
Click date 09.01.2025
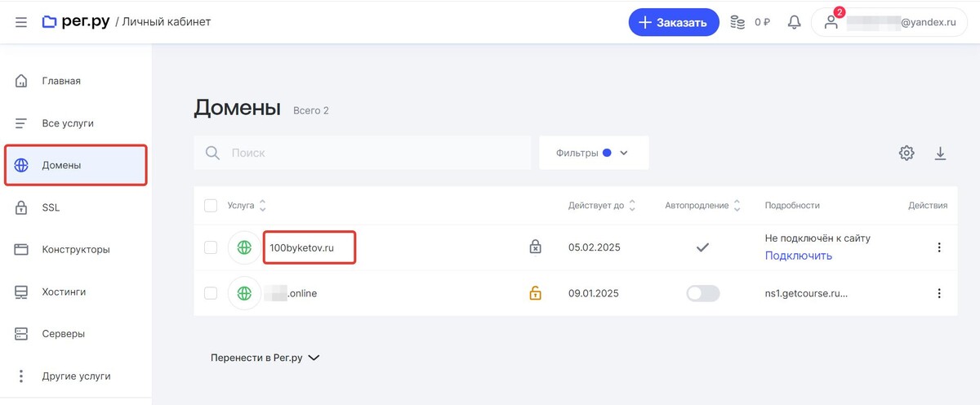coord(595,293)
